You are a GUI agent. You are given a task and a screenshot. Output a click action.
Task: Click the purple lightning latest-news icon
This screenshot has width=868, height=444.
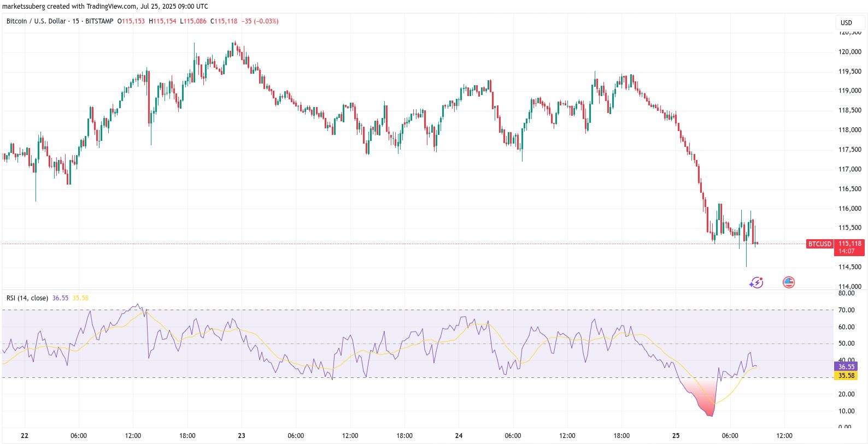756,282
